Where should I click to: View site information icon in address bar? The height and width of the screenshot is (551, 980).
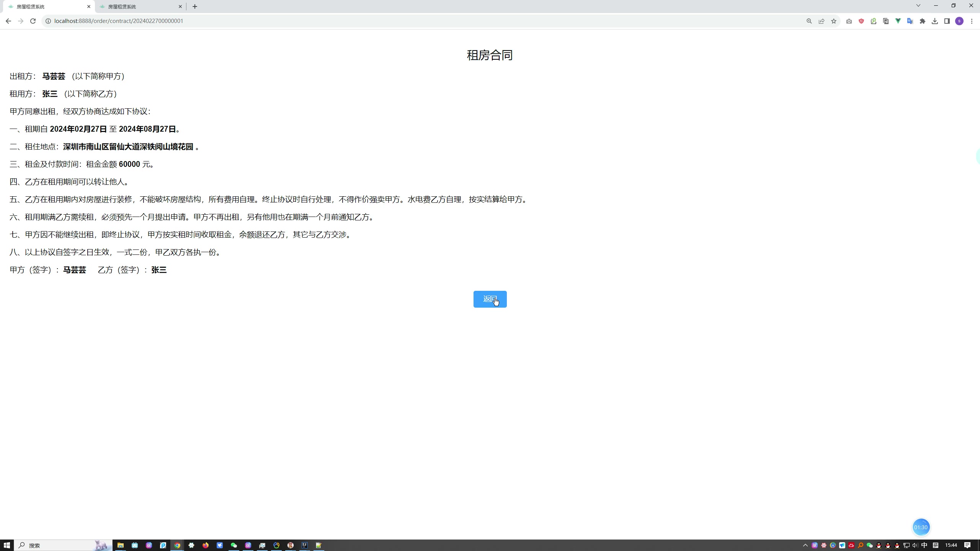48,21
